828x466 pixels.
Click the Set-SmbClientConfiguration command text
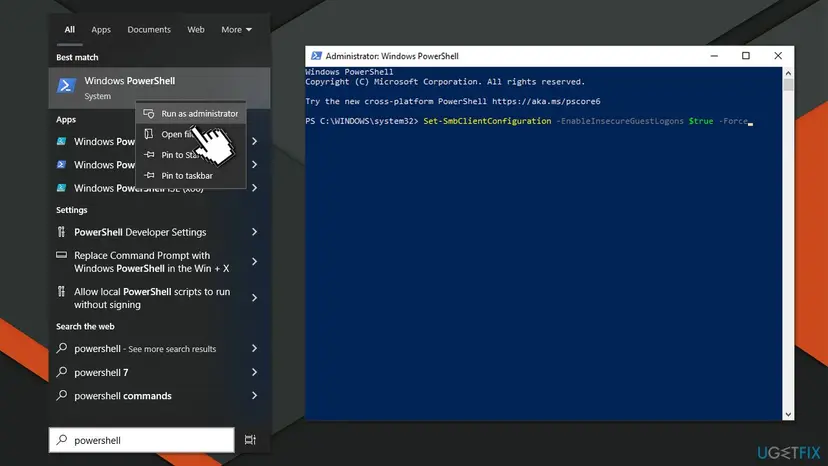[487, 121]
